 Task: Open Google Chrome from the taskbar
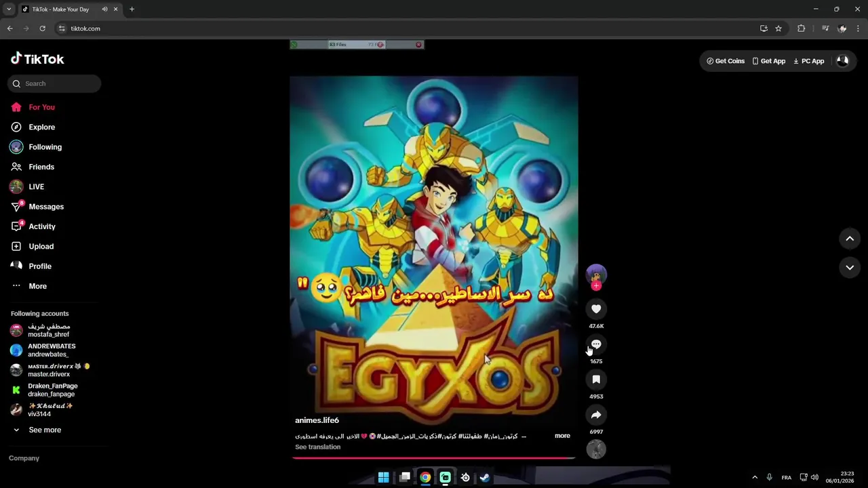point(425,477)
